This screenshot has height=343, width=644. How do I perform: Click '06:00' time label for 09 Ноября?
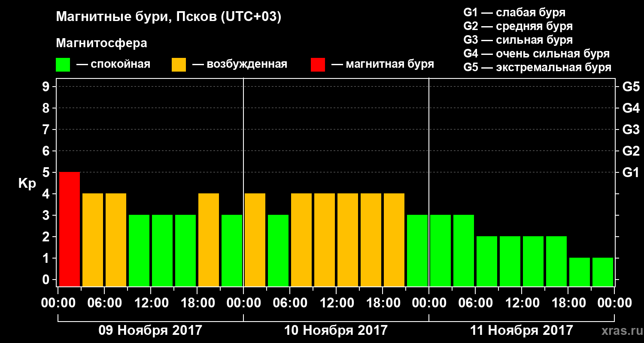pos(104,303)
